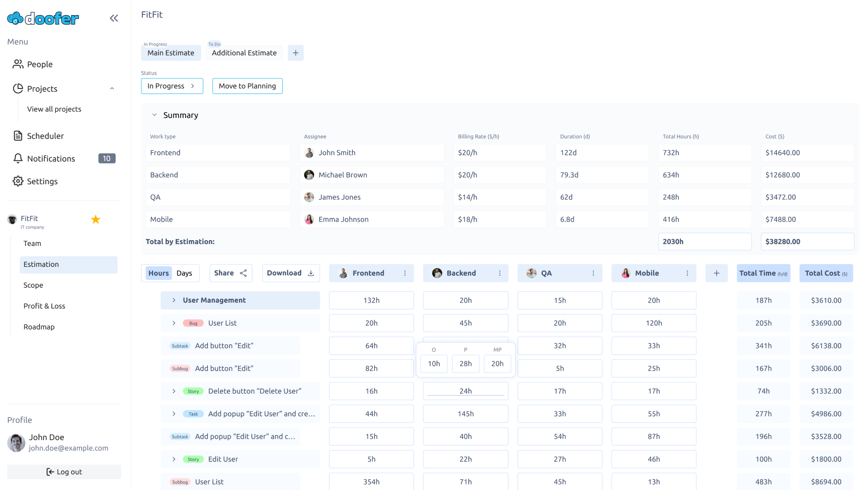This screenshot has height=490, width=868.
Task: Click the Share icon above the estimate table
Action: (x=243, y=273)
